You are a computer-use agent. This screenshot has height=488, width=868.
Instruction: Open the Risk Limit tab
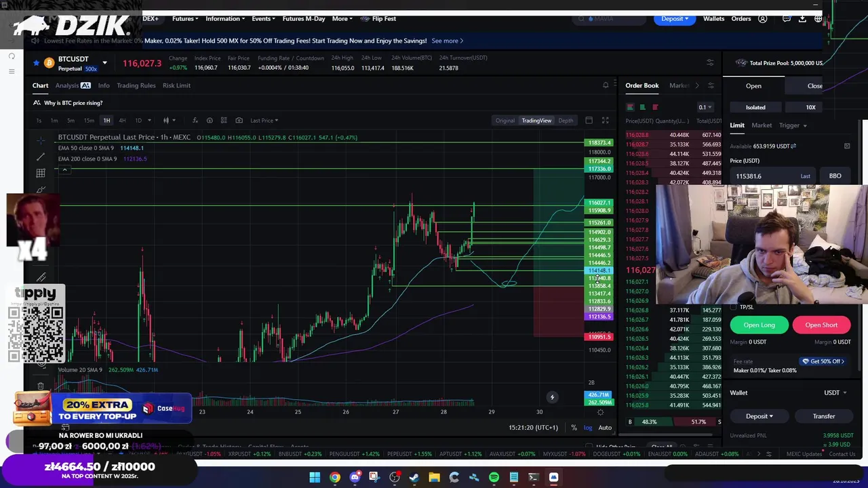176,85
